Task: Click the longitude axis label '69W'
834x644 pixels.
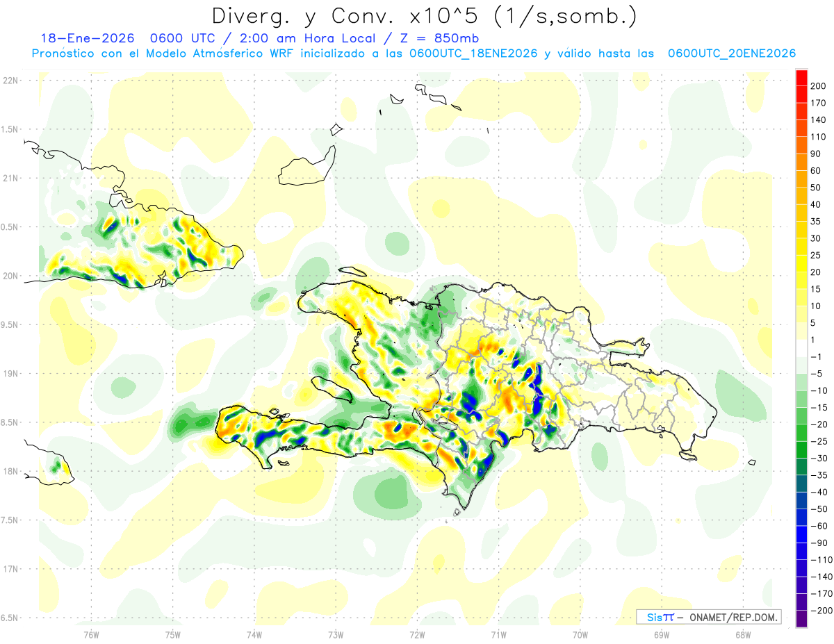Action: (x=661, y=636)
